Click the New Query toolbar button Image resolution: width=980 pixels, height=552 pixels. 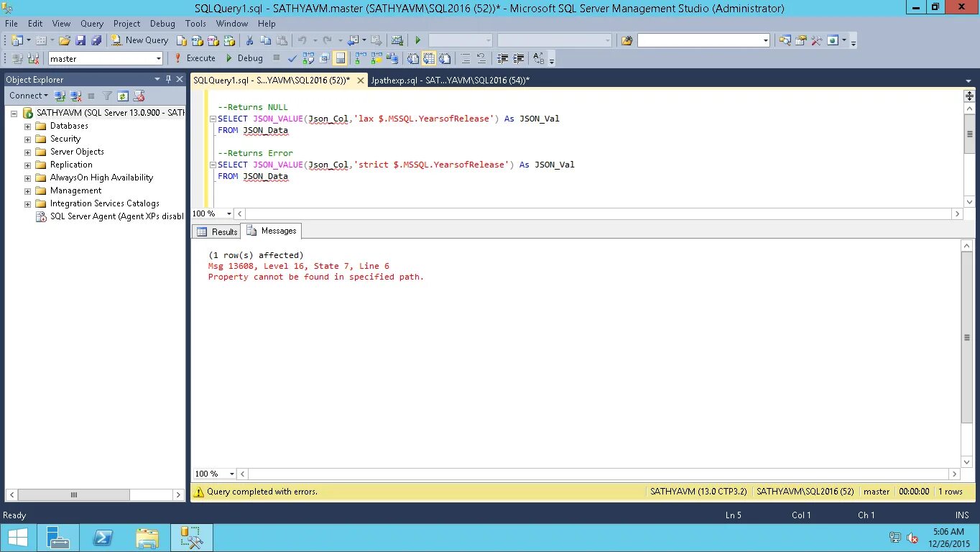pyautogui.click(x=139, y=40)
